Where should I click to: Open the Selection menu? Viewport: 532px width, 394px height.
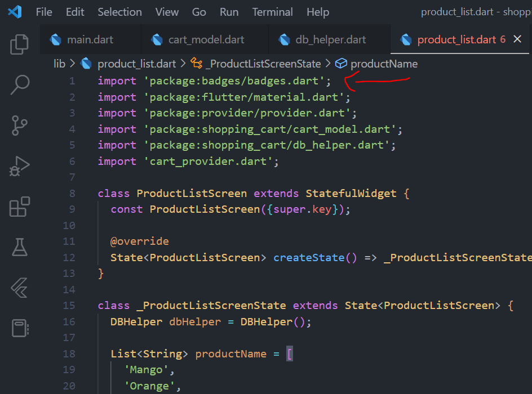coord(120,12)
